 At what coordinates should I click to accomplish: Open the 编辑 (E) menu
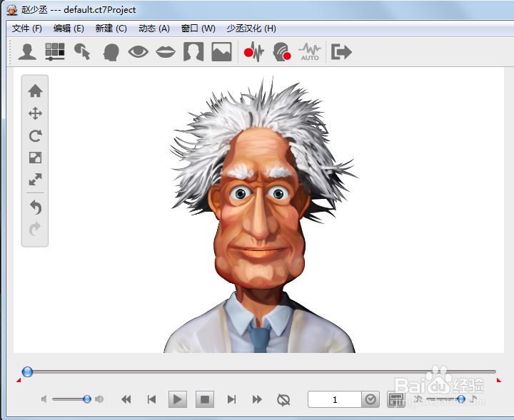(69, 29)
